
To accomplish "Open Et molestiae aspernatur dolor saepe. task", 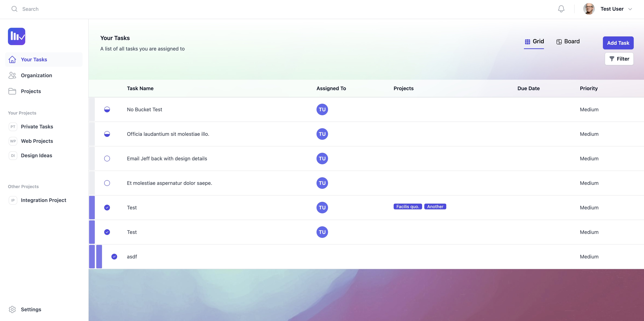I will (169, 183).
